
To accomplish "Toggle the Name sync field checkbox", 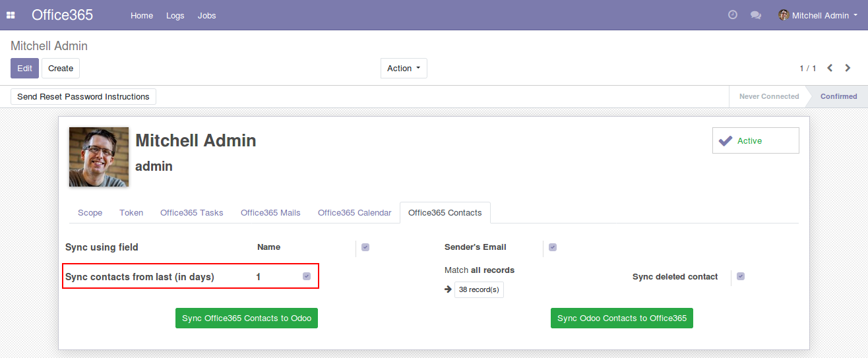I will 365,247.
